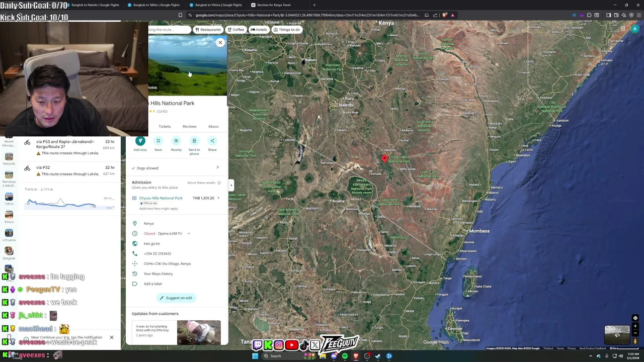Expand the ticket price chevron
This screenshot has width=644, height=362.
click(x=218, y=198)
